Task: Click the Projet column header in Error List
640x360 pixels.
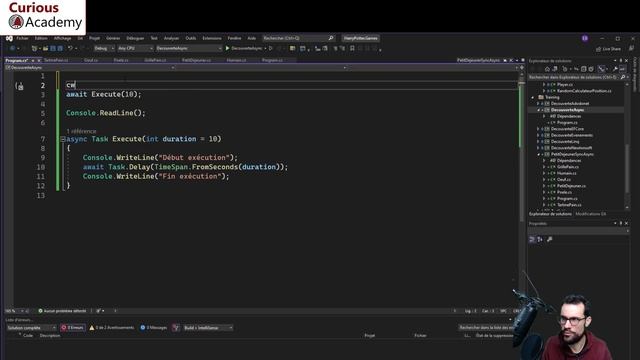Action: tap(369, 336)
